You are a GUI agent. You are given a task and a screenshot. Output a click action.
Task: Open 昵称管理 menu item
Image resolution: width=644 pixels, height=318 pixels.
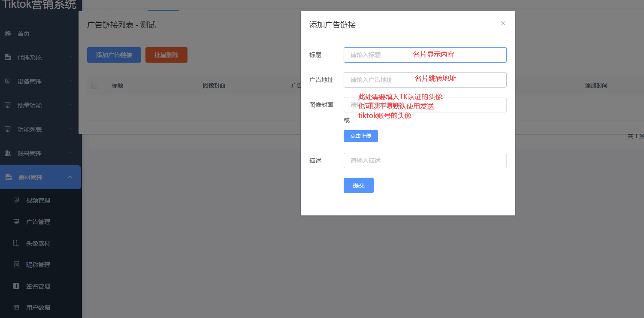[x=38, y=265]
